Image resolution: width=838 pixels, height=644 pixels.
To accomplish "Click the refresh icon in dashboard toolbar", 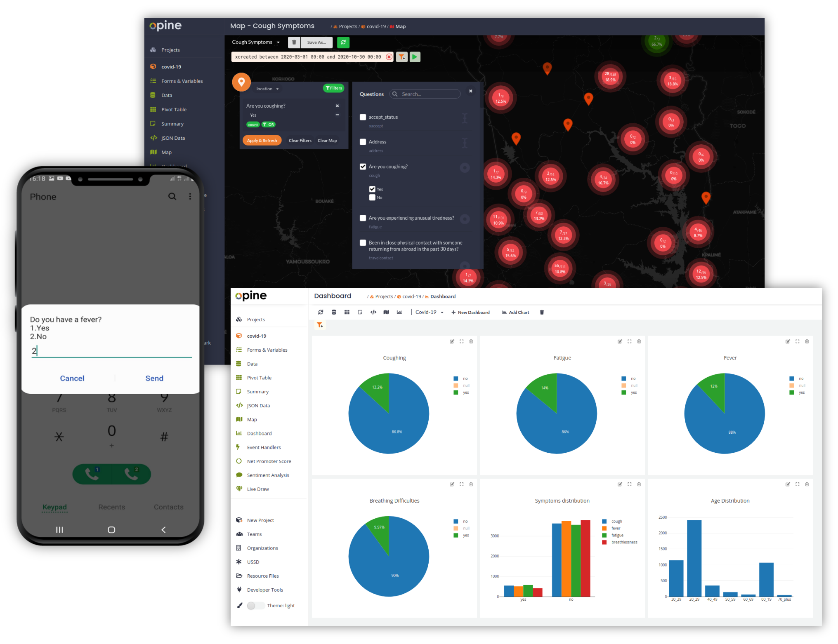I will coord(321,312).
